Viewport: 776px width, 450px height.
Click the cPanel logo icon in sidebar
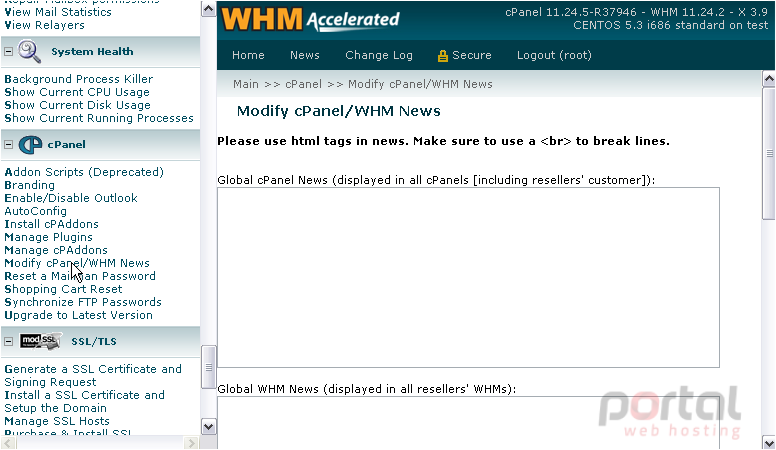click(x=30, y=145)
